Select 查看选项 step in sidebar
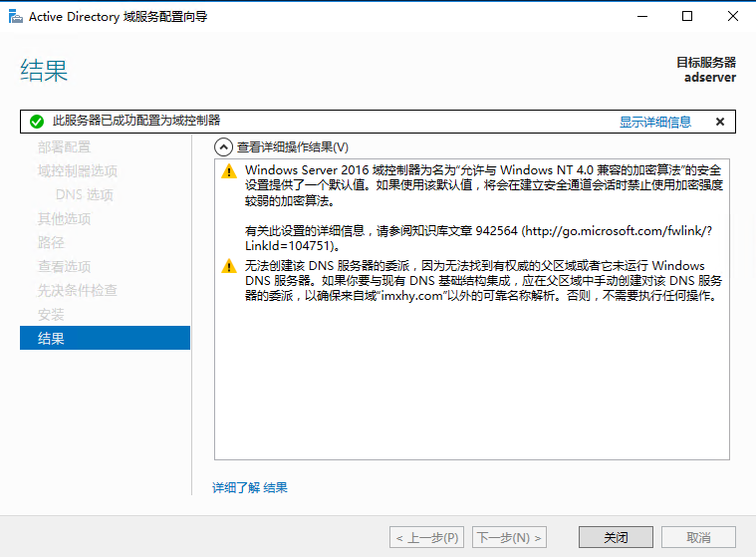756x557 pixels. (x=64, y=267)
